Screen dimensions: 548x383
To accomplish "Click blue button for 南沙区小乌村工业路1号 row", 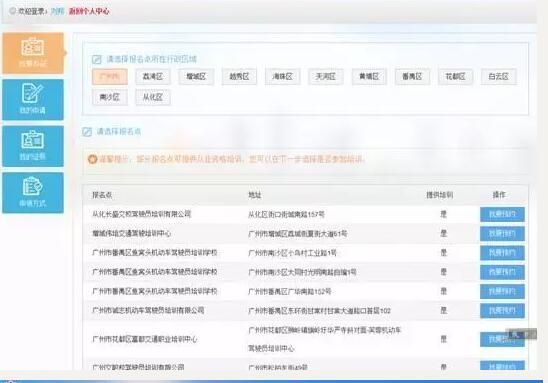I will pos(502,253).
